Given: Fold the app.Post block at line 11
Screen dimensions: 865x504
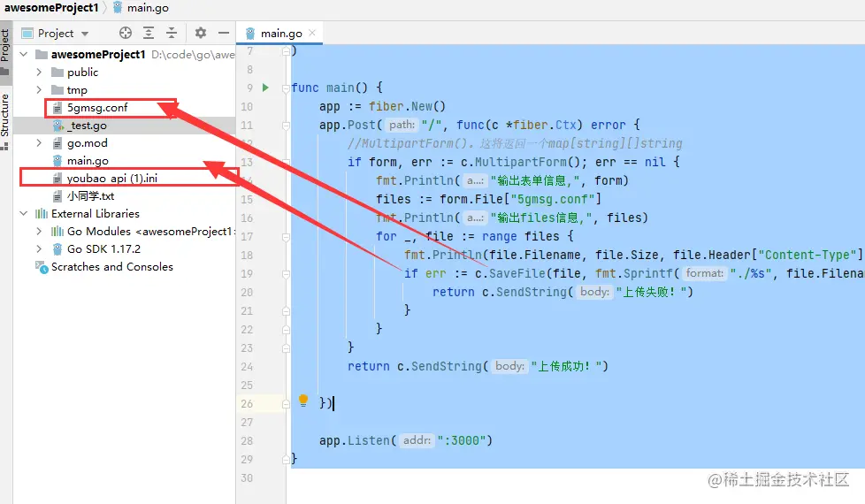Looking at the screenshot, I should tap(286, 126).
